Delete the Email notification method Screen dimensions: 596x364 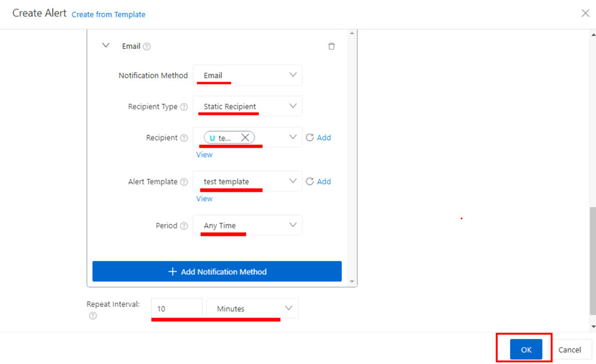(x=331, y=46)
